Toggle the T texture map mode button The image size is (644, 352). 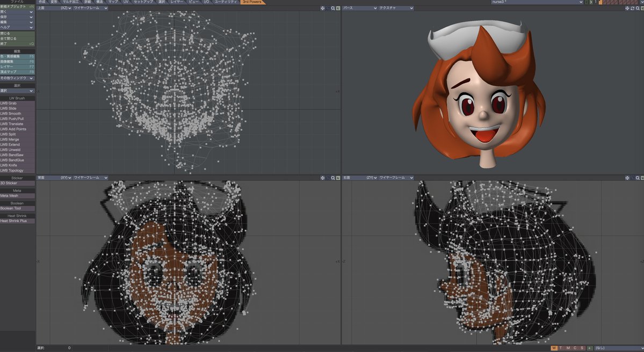click(561, 348)
